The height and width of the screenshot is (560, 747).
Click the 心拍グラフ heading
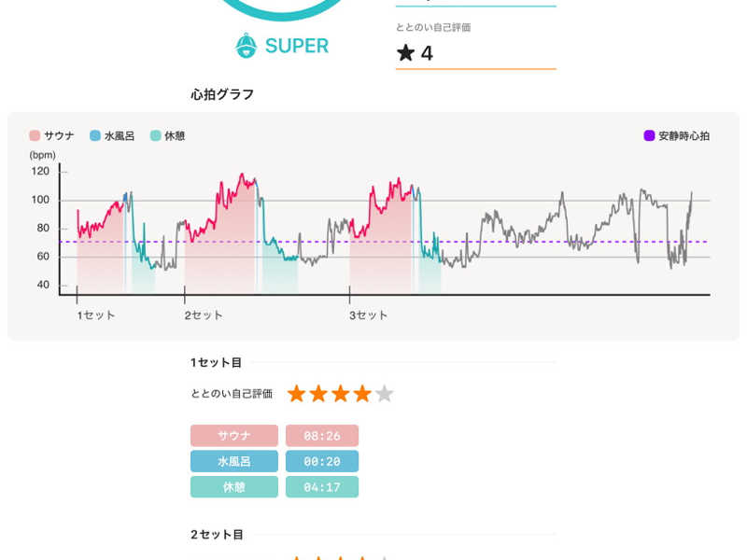[x=221, y=94]
